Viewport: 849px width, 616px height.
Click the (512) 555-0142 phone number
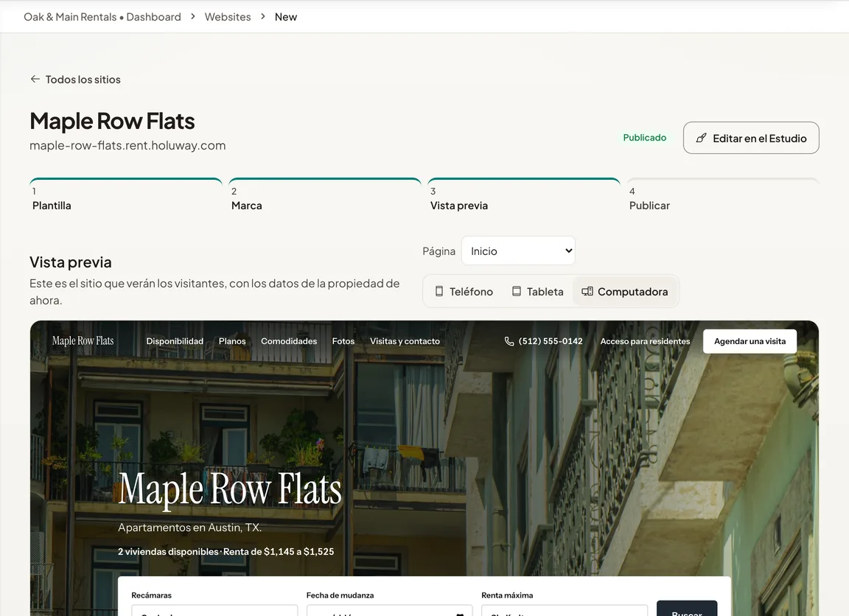click(x=550, y=341)
